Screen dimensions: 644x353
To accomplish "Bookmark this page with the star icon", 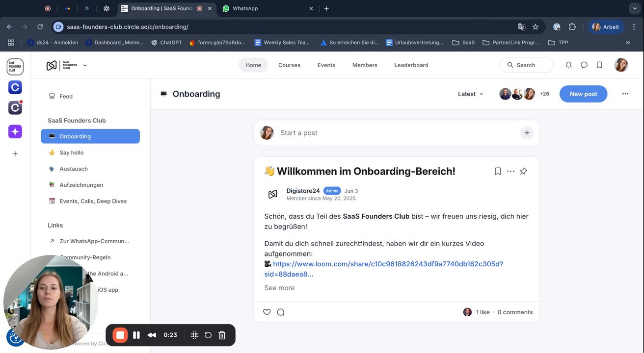I will [536, 27].
